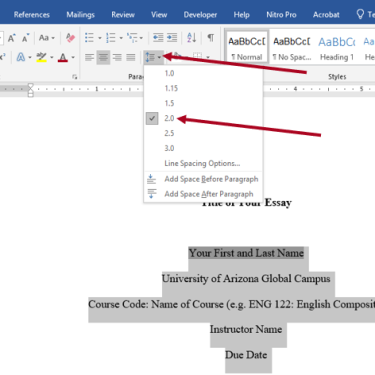Open the Numbering dropdown arrow

click(121, 38)
